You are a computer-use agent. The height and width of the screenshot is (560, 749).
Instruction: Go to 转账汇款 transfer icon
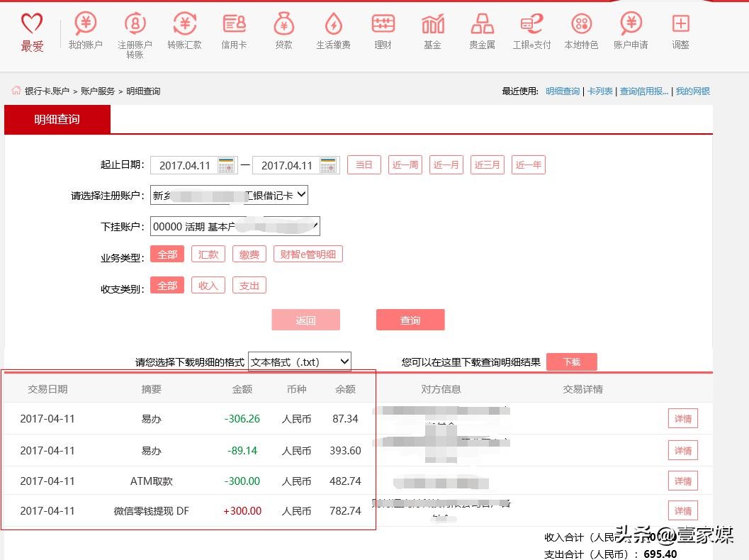[x=184, y=32]
